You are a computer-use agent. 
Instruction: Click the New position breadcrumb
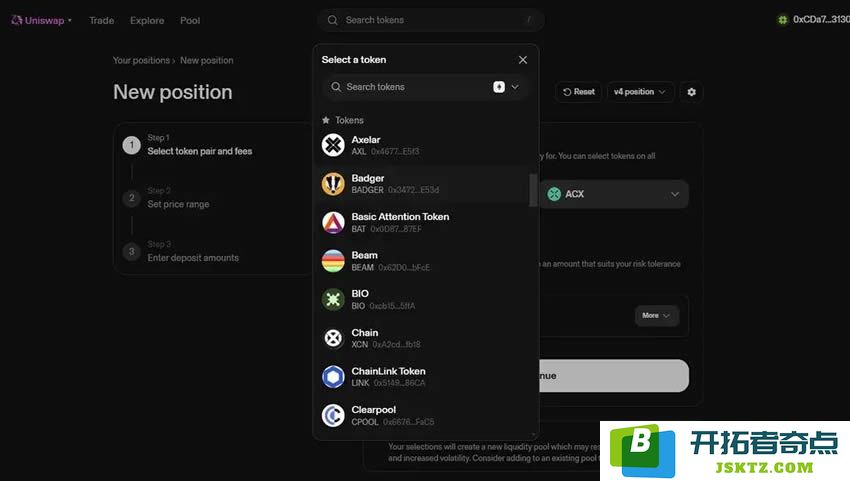(x=207, y=60)
